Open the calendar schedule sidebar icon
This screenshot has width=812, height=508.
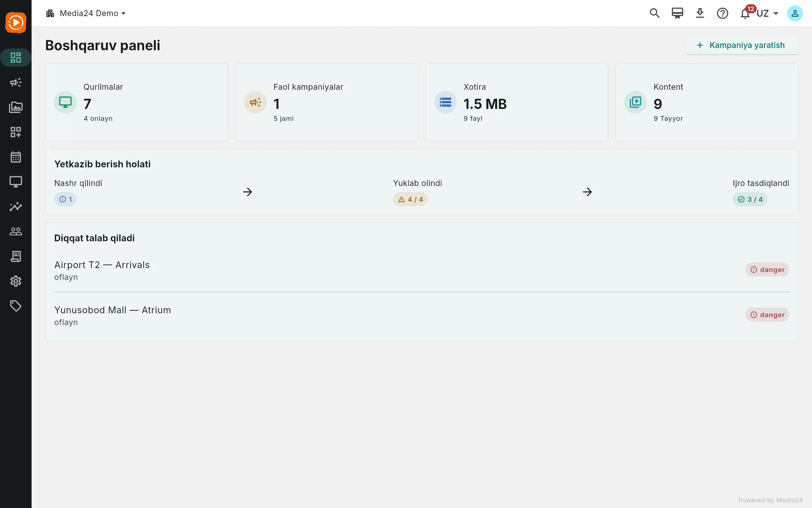pyautogui.click(x=16, y=157)
